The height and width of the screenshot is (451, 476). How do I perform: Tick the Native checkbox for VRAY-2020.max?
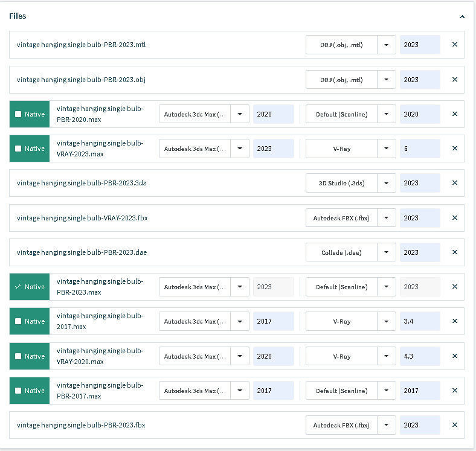18,356
